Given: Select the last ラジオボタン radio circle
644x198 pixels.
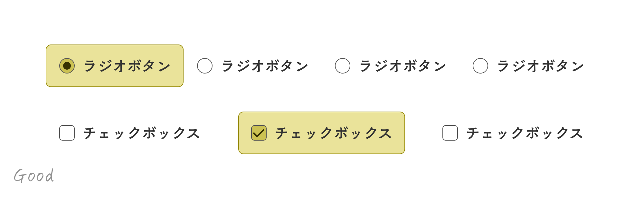Looking at the screenshot, I should 480,66.
